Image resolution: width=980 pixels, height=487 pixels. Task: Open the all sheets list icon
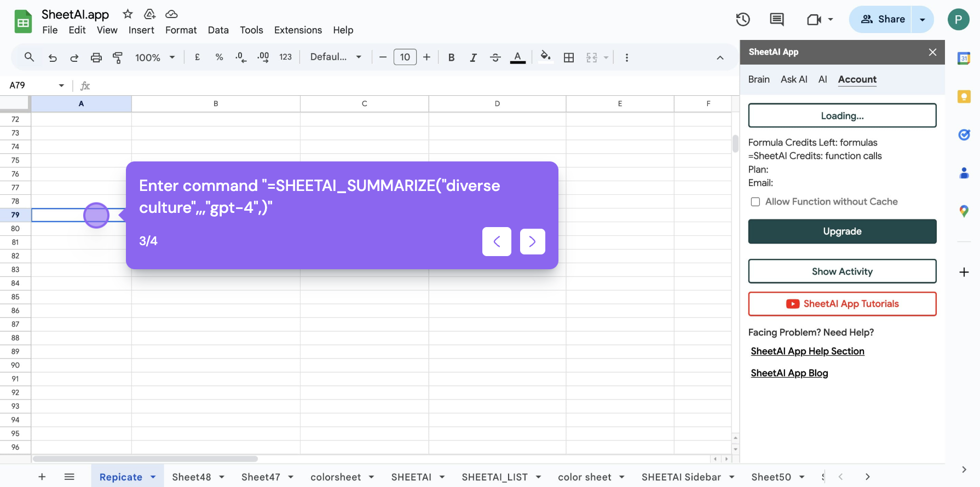[x=69, y=477]
